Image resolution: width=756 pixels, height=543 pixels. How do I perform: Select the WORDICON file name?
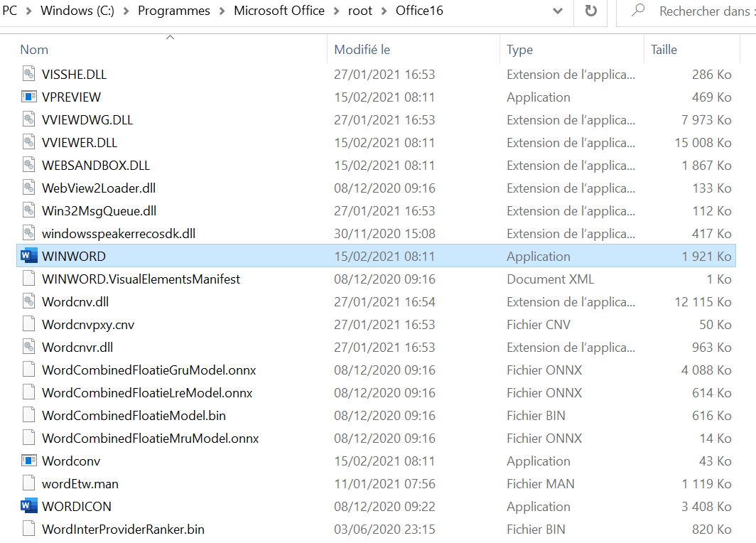(x=77, y=506)
